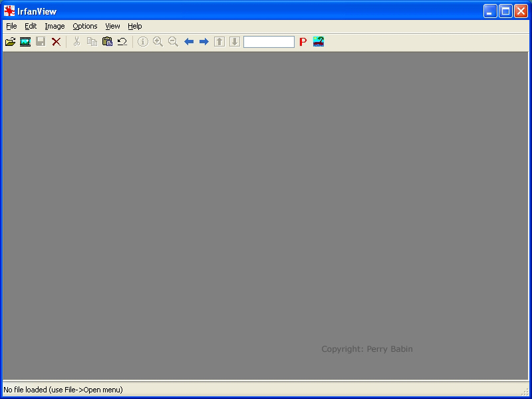Viewport: 532px width, 399px height.
Task: Click the About IrfanView landscape icon
Action: click(x=319, y=41)
